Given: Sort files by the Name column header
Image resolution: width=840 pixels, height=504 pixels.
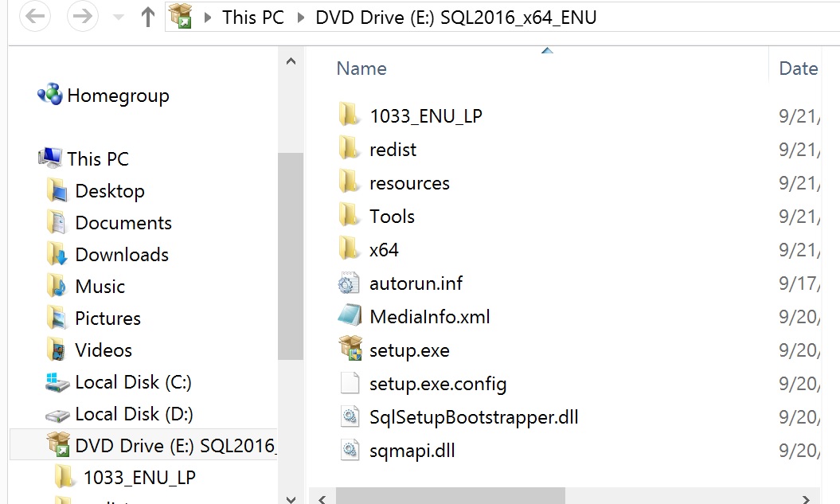Looking at the screenshot, I should point(361,68).
